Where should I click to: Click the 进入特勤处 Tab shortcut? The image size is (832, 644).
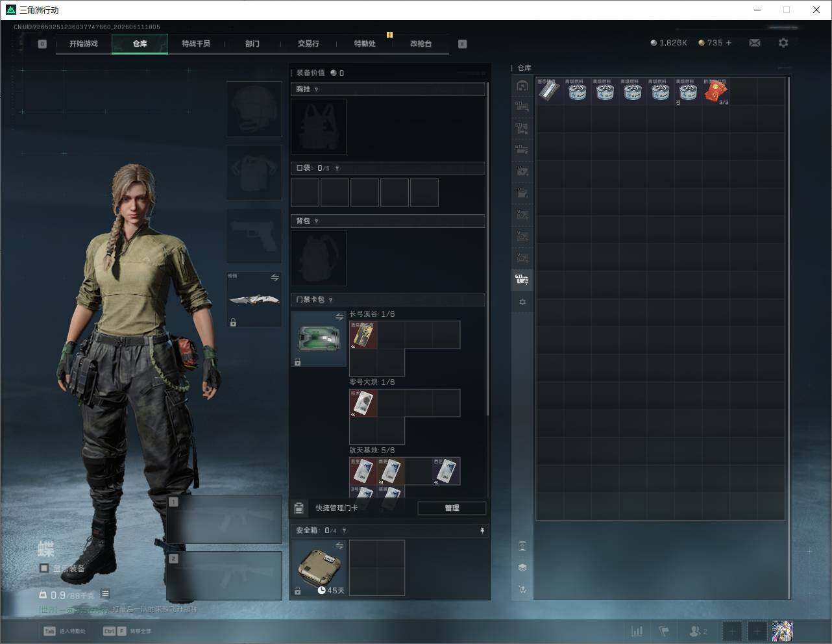64,631
